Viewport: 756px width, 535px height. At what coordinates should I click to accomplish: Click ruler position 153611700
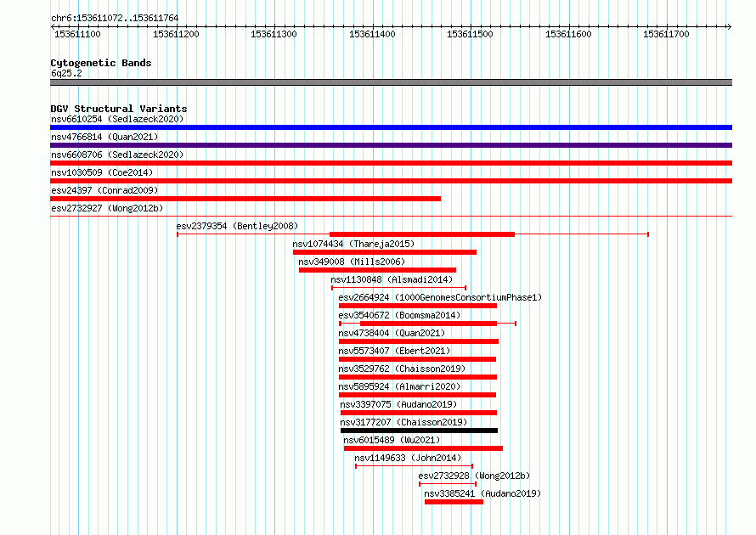tap(666, 34)
